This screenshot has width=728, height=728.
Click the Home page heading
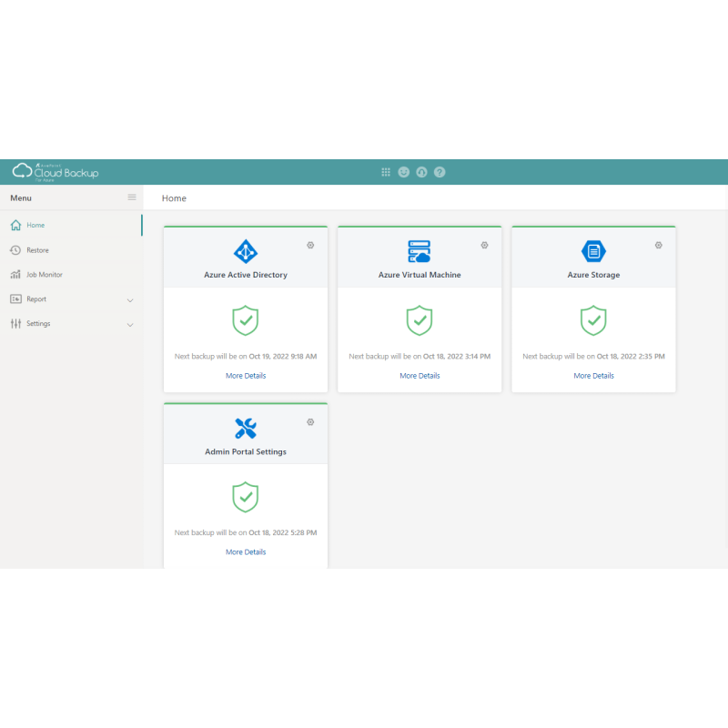(x=174, y=198)
